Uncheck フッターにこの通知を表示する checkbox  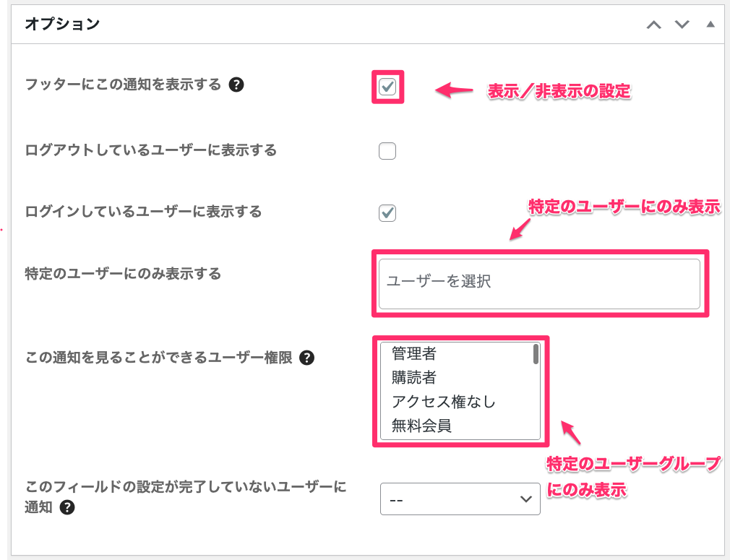tap(387, 87)
